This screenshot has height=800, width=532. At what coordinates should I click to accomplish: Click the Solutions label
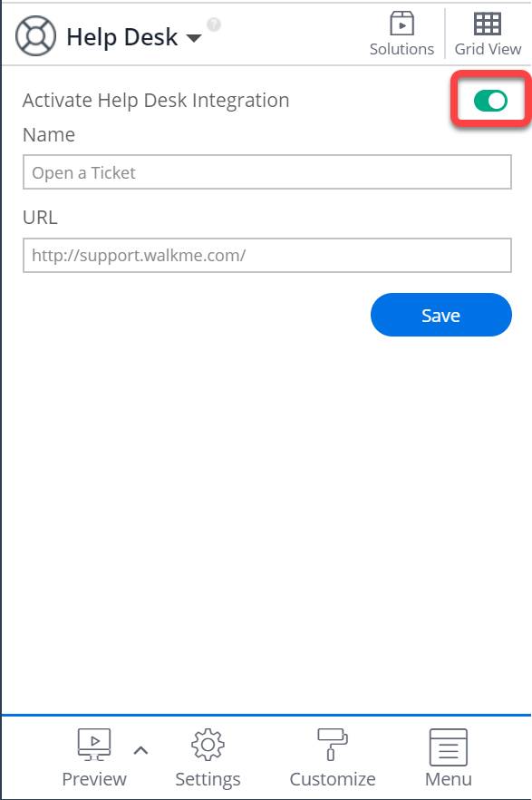[x=401, y=49]
